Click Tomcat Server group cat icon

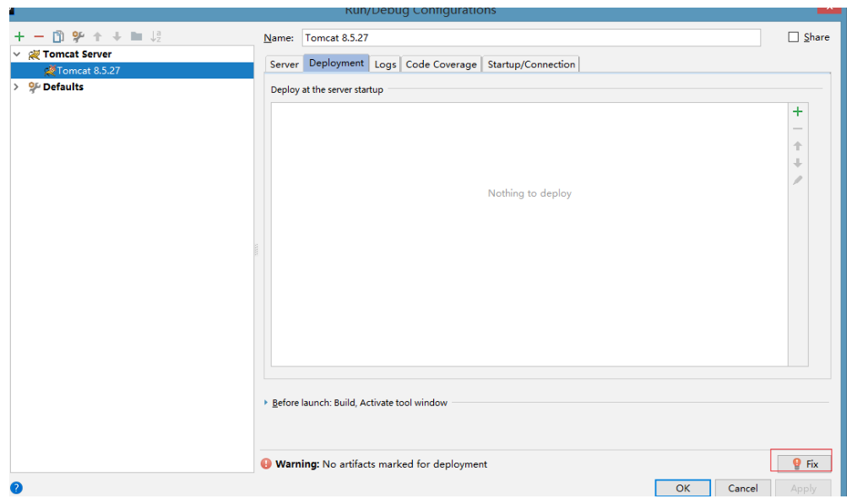35,54
